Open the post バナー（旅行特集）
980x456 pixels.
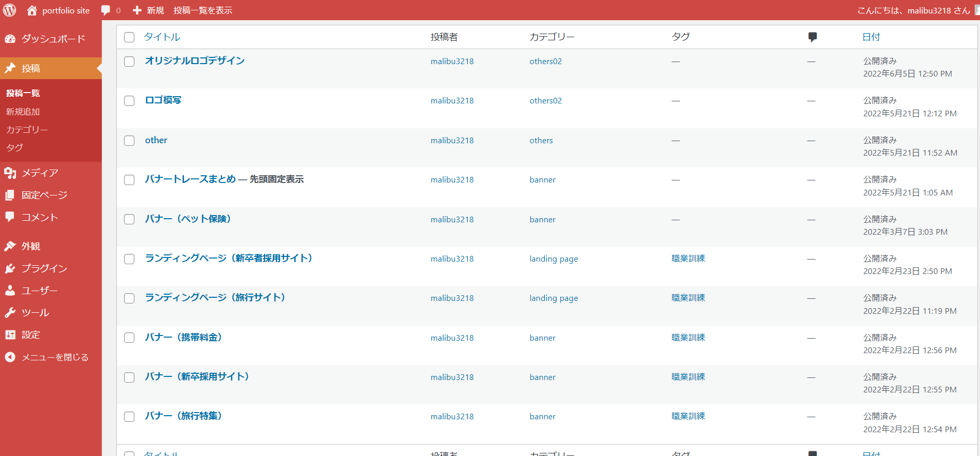coord(183,416)
